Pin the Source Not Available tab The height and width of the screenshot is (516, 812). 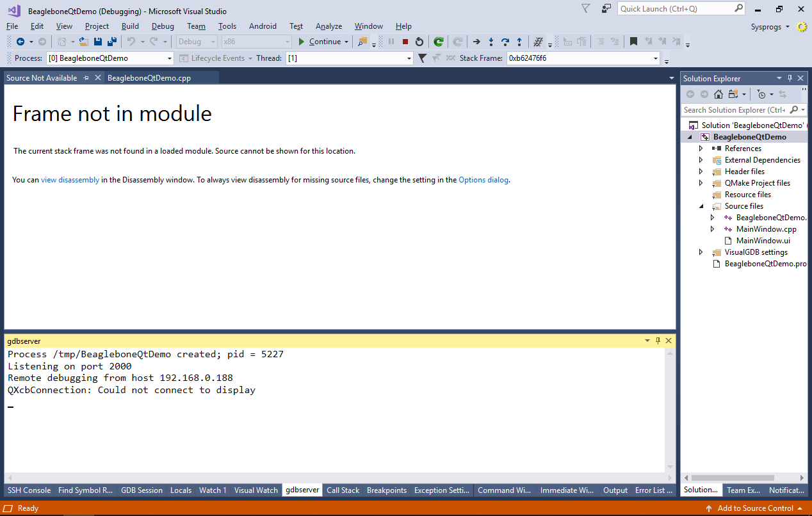[x=86, y=77]
